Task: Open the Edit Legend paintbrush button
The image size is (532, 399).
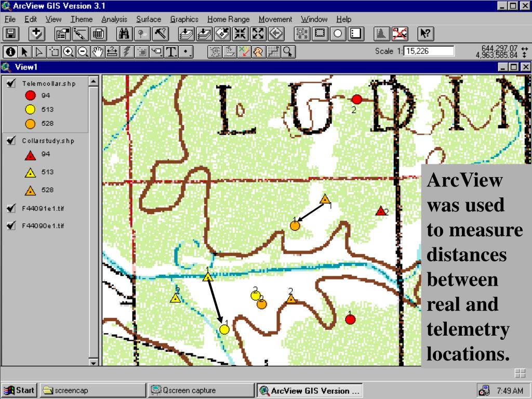Action: [x=81, y=34]
